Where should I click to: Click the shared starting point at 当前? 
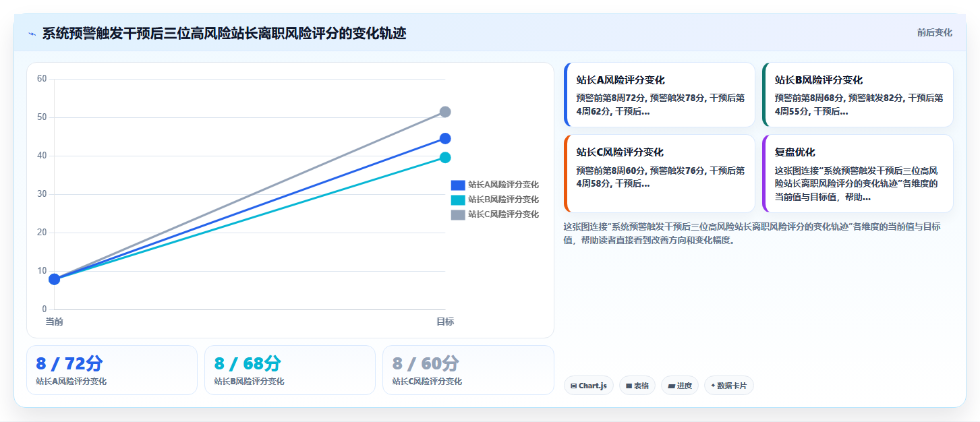[x=55, y=279]
